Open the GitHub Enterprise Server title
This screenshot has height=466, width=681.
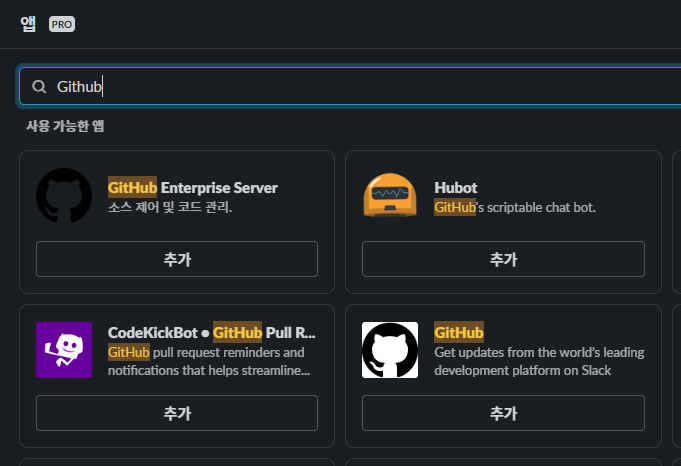[193, 188]
